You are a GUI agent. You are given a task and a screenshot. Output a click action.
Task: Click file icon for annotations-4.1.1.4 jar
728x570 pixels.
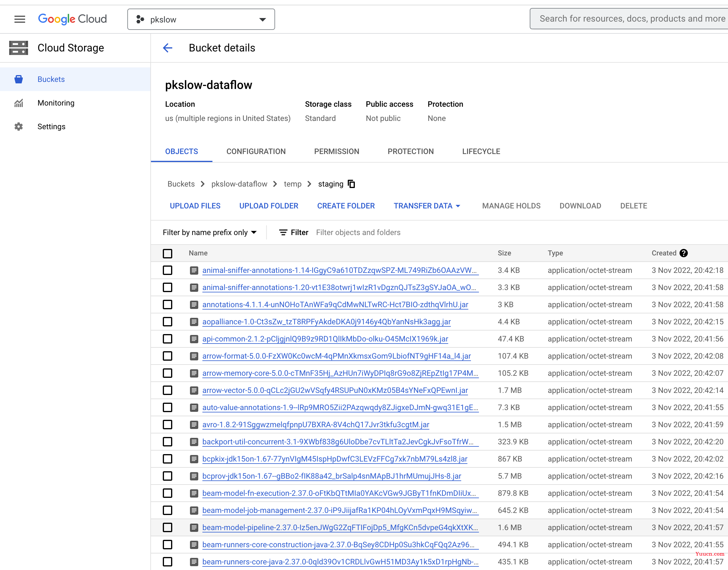click(x=194, y=304)
